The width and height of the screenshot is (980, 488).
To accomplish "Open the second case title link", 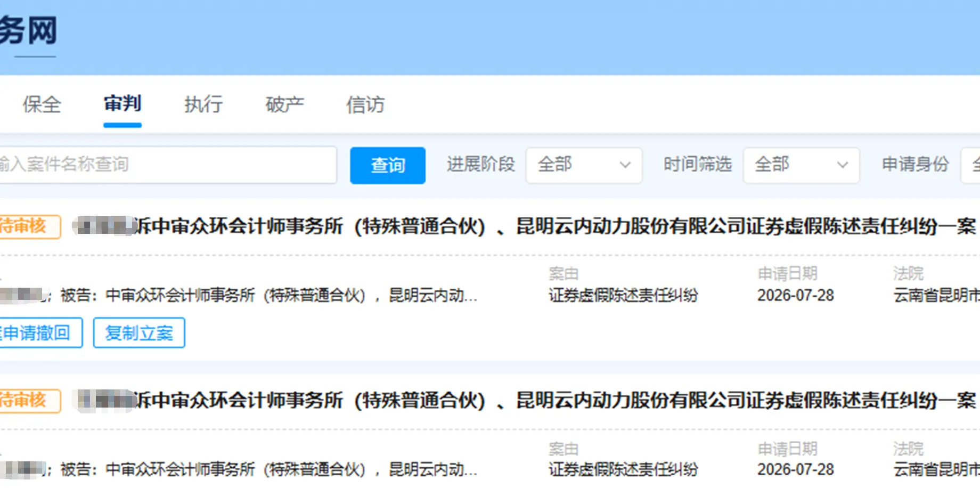I will (x=525, y=401).
